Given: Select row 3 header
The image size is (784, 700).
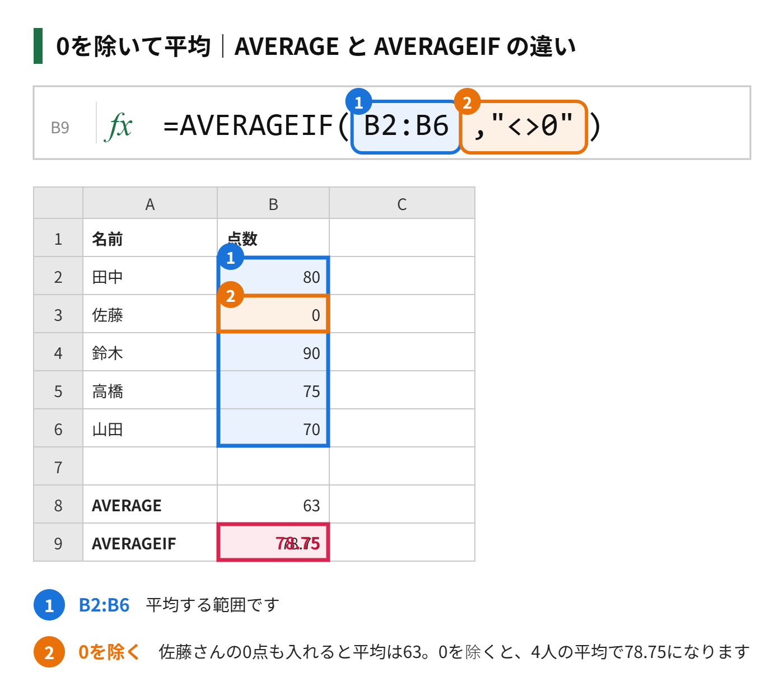Looking at the screenshot, I should click(x=58, y=314).
